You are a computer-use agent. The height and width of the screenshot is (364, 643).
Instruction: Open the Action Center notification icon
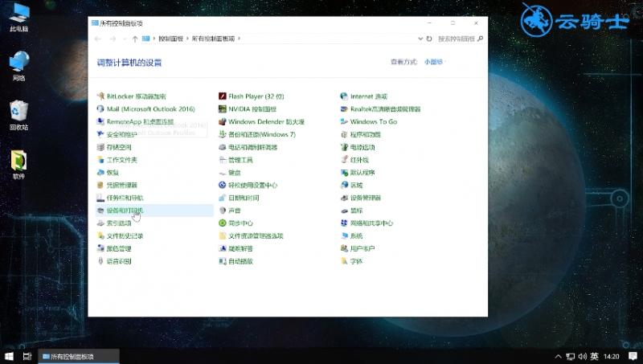click(633, 356)
